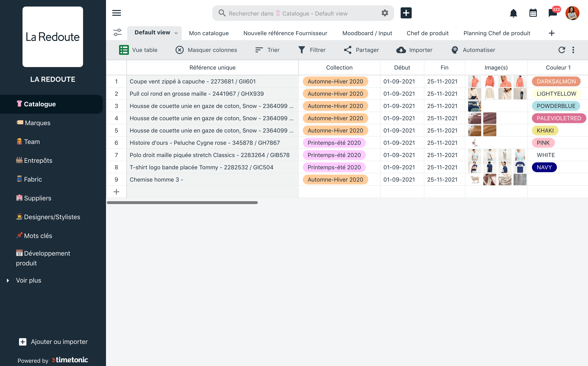Click the refresh icon in toolbar

[x=562, y=50]
